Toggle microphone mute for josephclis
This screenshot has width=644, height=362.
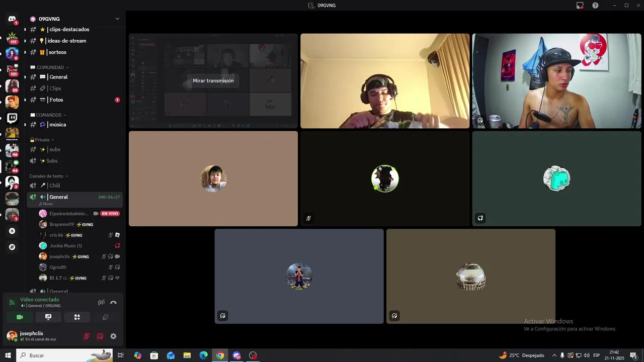(87, 336)
